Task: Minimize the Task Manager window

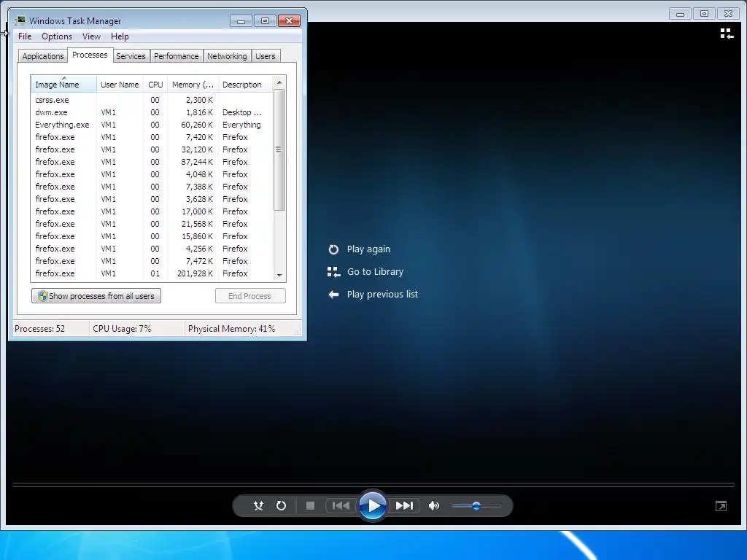Action: [241, 21]
